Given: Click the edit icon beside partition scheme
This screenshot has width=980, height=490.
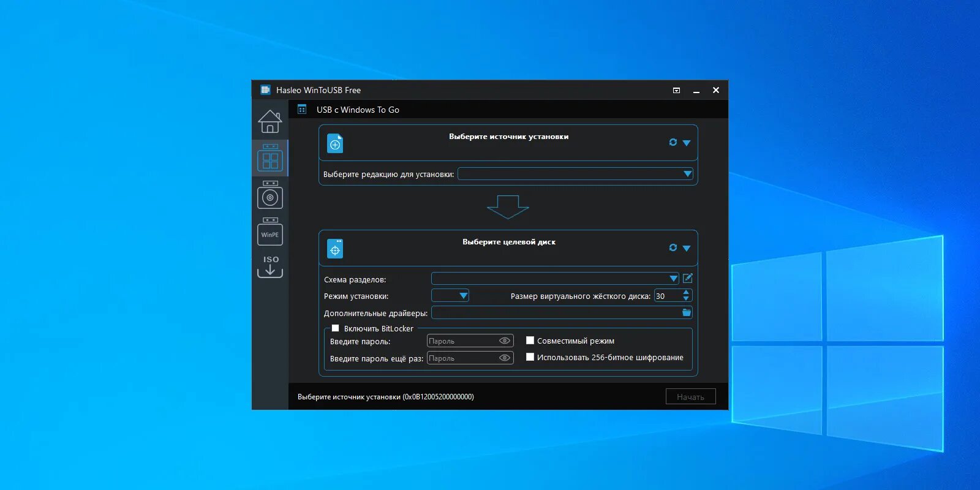Looking at the screenshot, I should 688,278.
